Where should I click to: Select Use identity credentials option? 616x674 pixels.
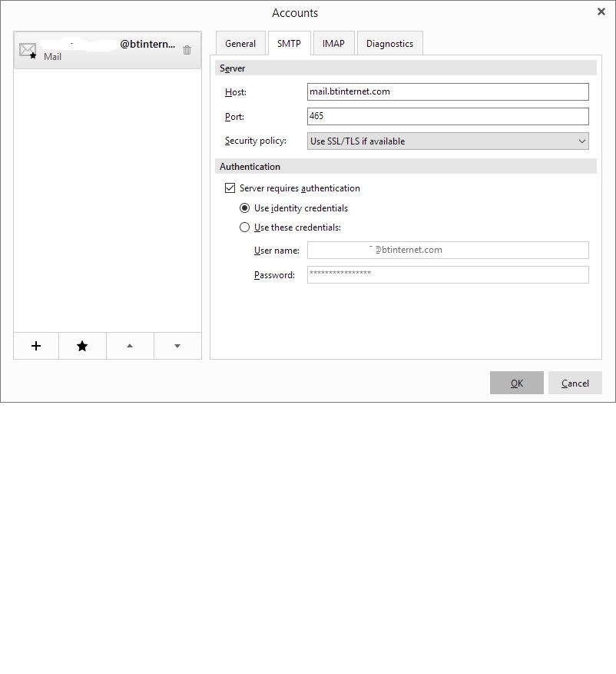pyautogui.click(x=244, y=208)
